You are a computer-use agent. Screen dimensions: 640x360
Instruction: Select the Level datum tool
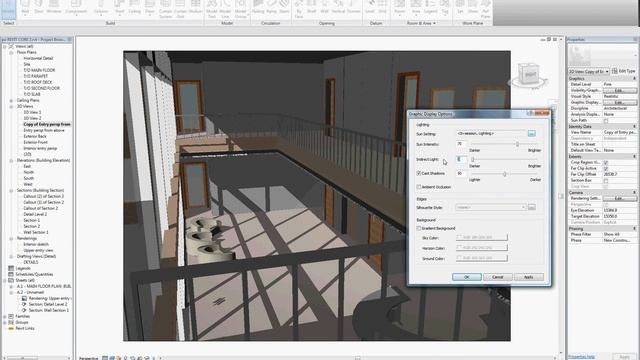[x=370, y=8]
